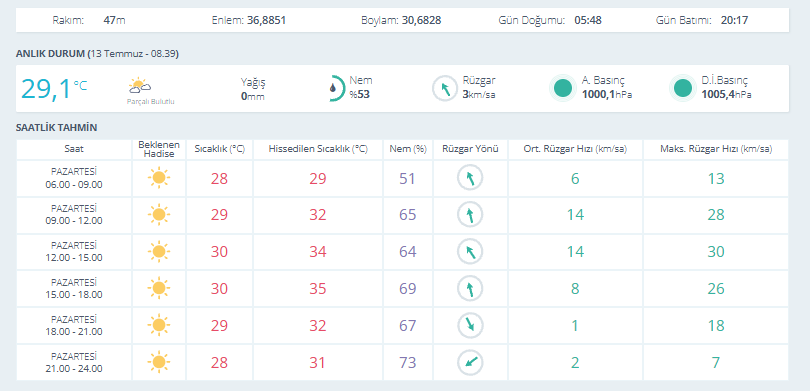
Task: Click the Beklenen Hadise column header
Action: point(159,149)
